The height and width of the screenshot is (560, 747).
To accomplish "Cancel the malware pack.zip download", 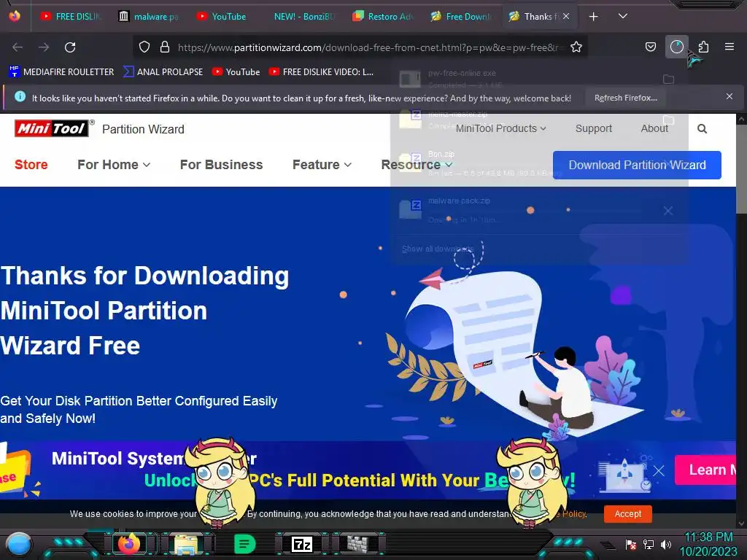I will pyautogui.click(x=668, y=211).
